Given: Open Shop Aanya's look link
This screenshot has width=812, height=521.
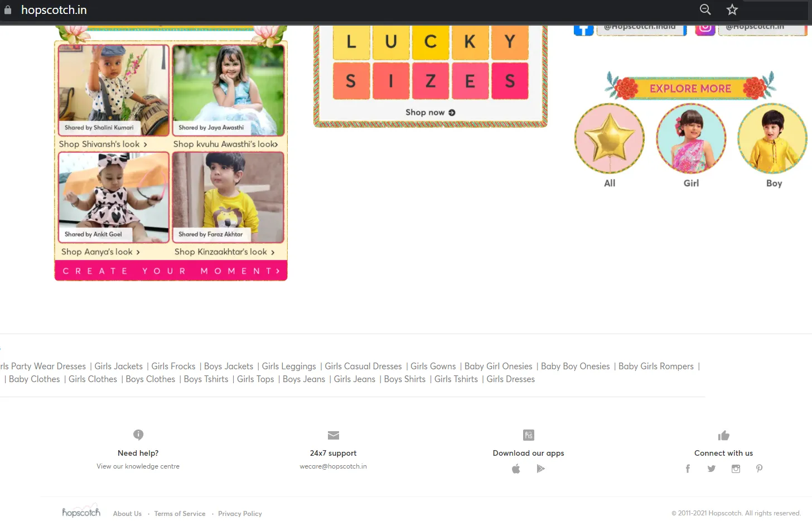Looking at the screenshot, I should pyautogui.click(x=100, y=252).
